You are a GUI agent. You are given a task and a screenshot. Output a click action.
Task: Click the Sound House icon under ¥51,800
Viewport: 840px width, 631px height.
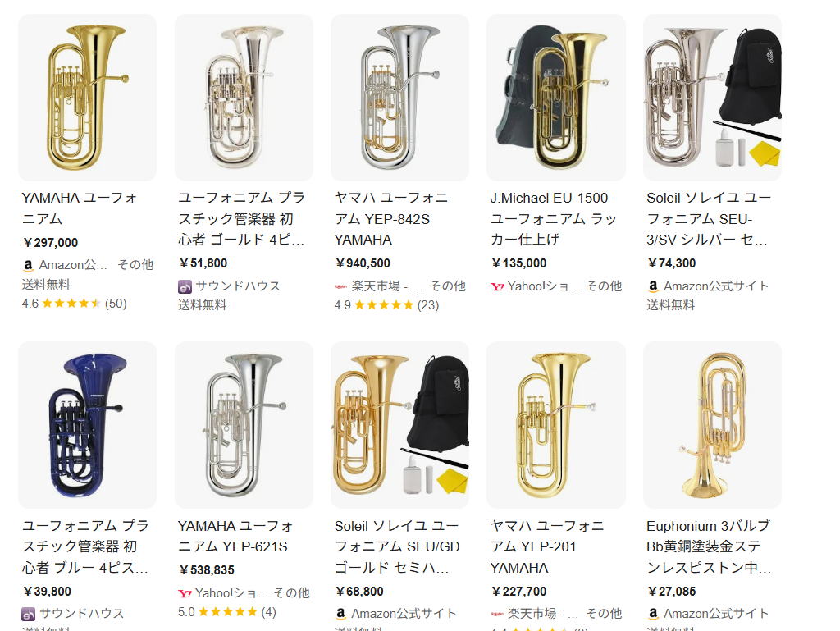point(185,286)
